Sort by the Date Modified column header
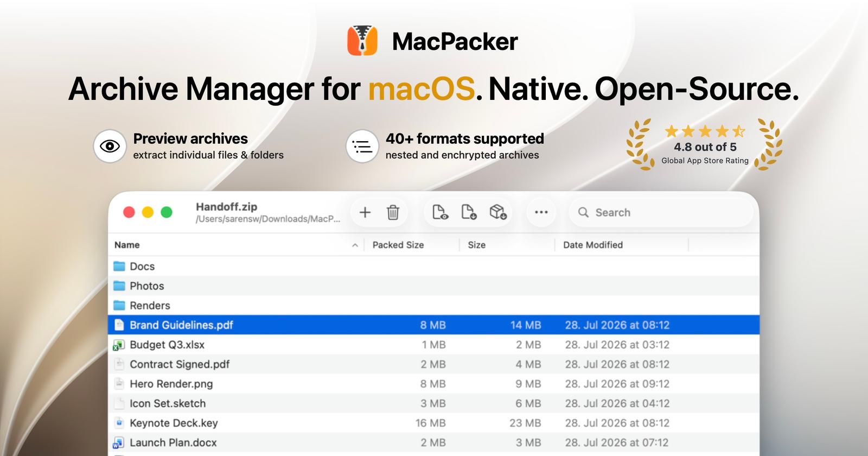Screen dimensions: 868x456 [593, 245]
